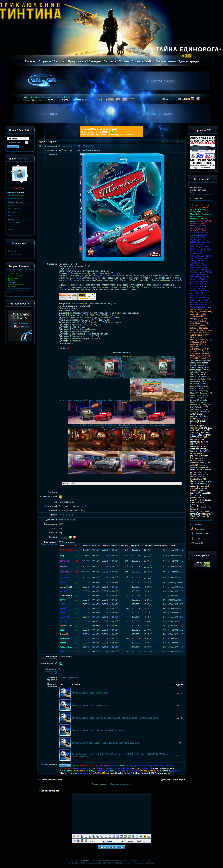The width and height of the screenshot is (223, 868).
Task: Open the DVDLogic Software partner banner
Action: [20, 325]
